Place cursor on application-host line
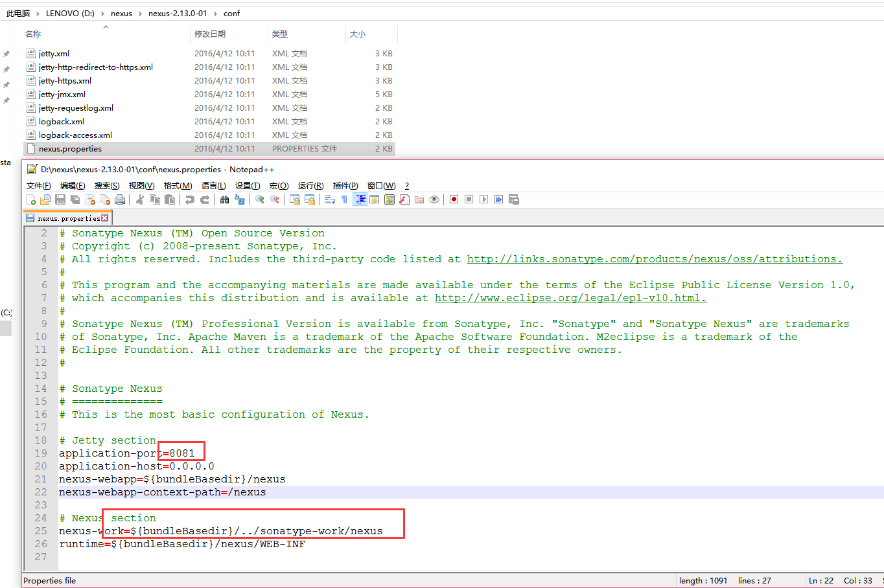 click(x=137, y=466)
